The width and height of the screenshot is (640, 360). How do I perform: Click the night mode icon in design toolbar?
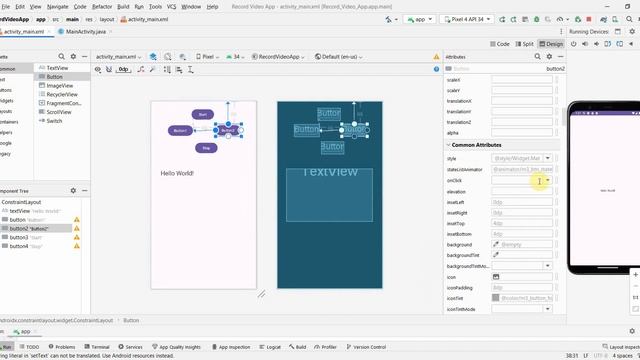pos(182,57)
